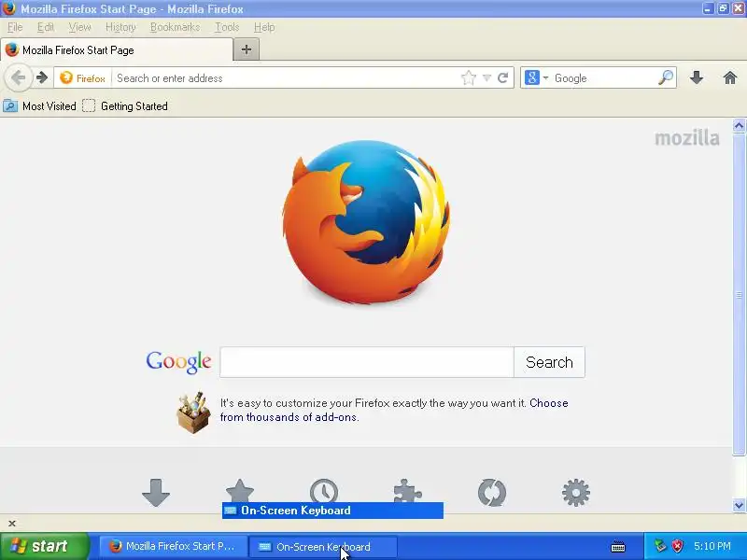Open the File menu
Image resolution: width=747 pixels, height=560 pixels.
[x=15, y=27]
